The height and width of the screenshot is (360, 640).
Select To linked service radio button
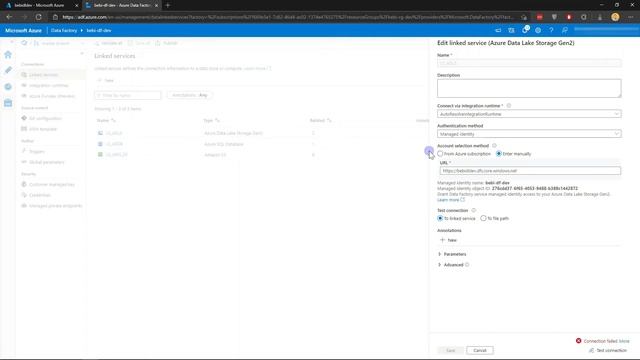click(440, 218)
